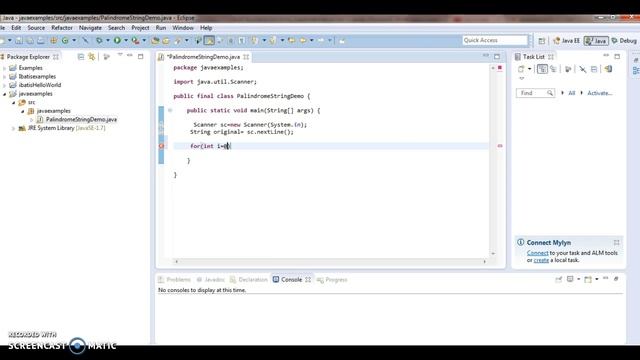Switch to Java perspective
The image size is (640, 360).
(x=596, y=40)
